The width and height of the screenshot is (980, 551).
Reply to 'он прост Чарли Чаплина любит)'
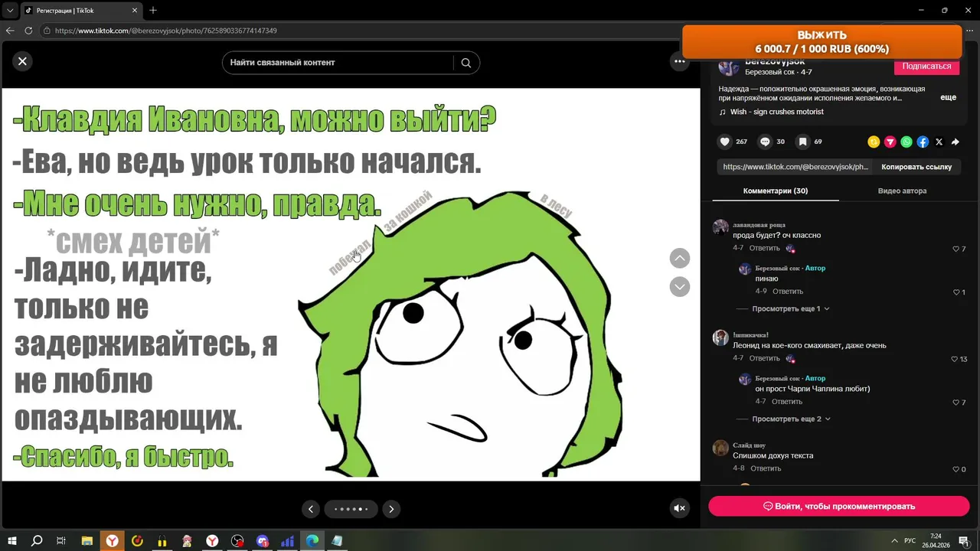[x=787, y=402]
